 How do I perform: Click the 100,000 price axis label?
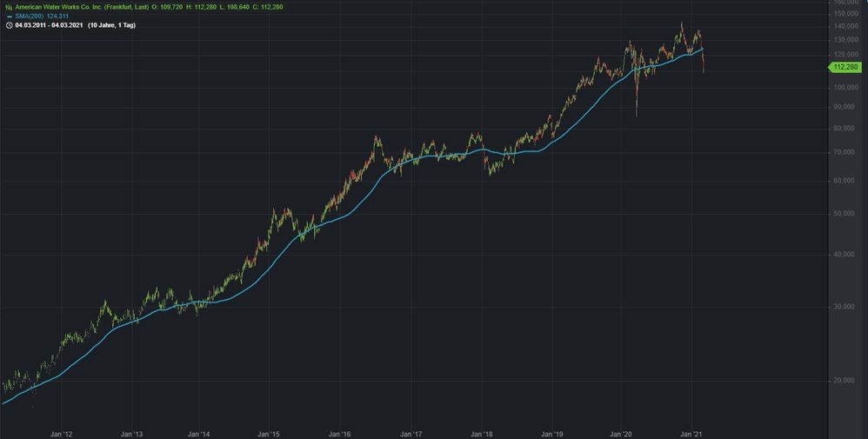846,88
